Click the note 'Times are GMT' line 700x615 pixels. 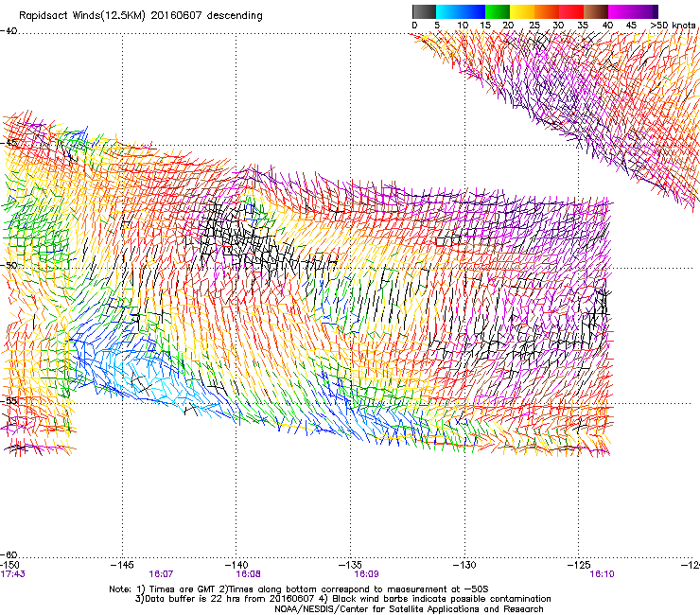[x=299, y=589]
